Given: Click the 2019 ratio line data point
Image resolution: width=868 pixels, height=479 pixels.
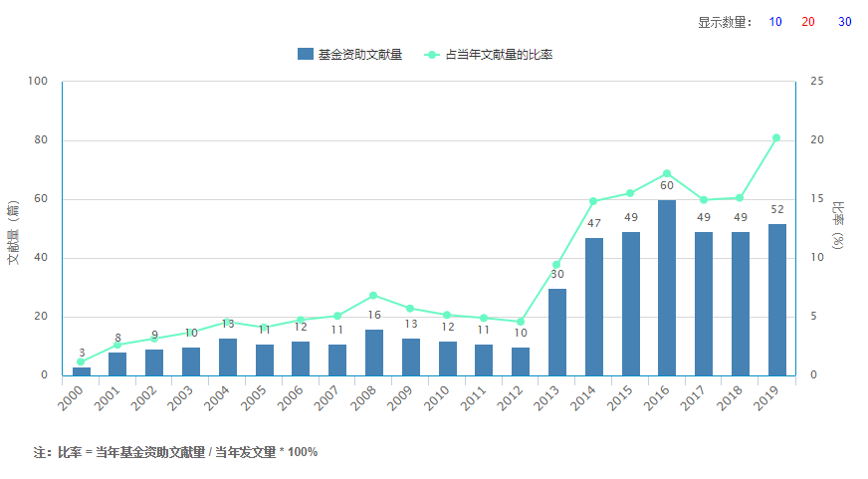Looking at the screenshot, I should click(776, 137).
